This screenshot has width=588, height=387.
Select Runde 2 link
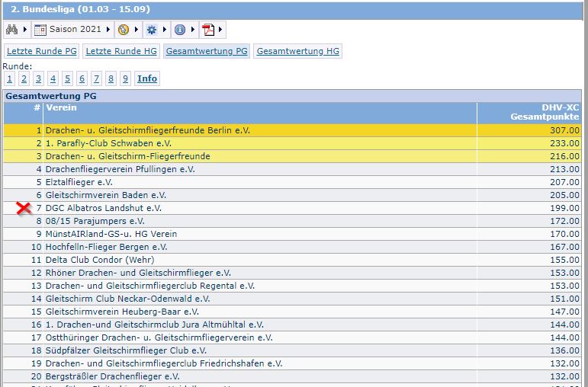[x=24, y=78]
